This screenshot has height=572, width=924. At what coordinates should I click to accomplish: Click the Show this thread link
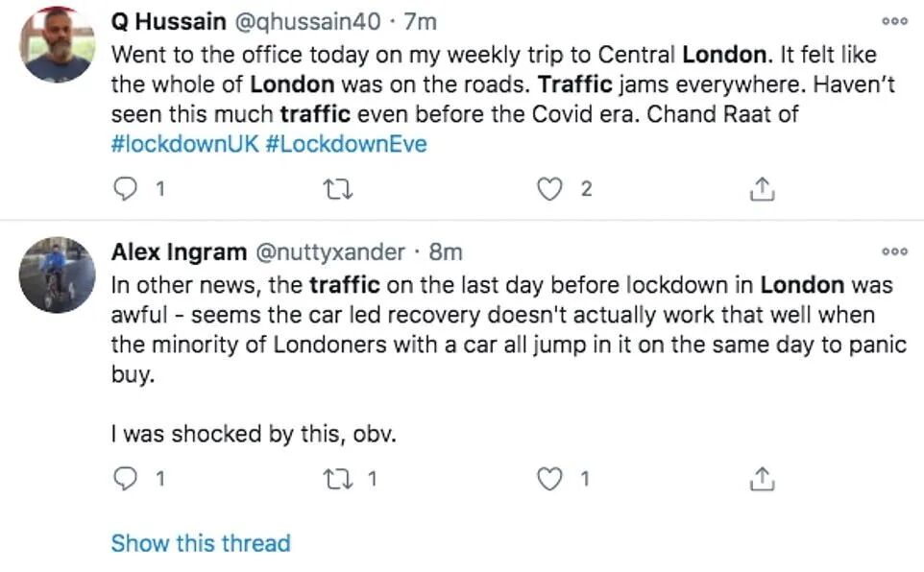pos(200,543)
